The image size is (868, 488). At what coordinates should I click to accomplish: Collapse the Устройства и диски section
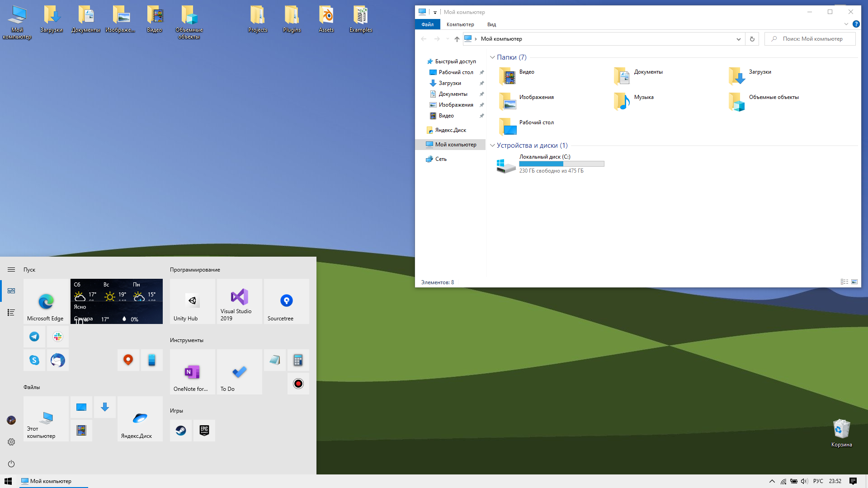(x=492, y=145)
